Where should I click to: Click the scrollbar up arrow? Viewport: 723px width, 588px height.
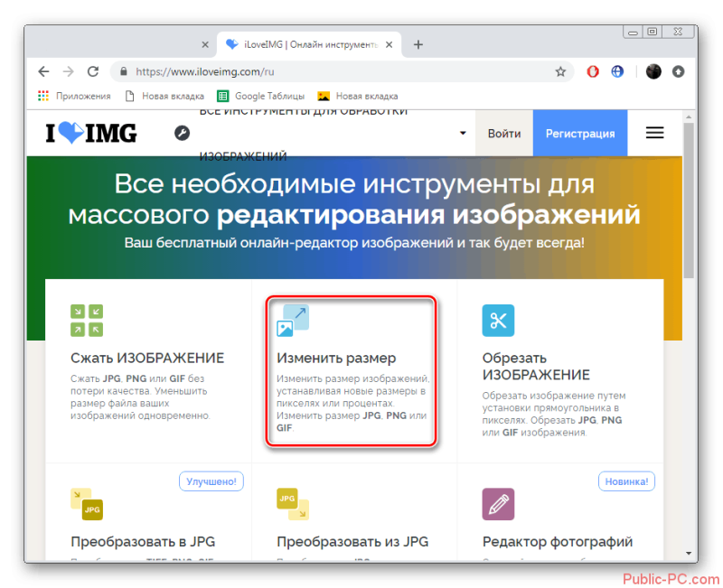point(689,117)
